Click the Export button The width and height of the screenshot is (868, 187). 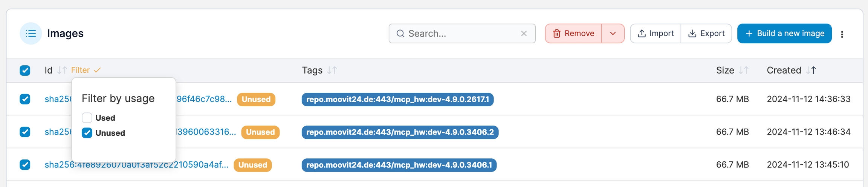click(x=706, y=34)
